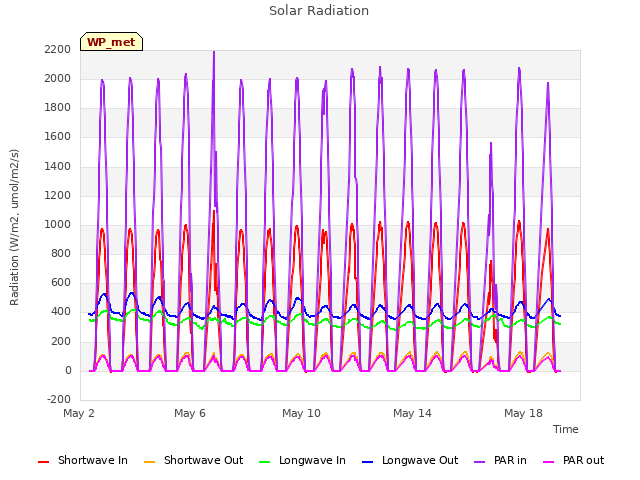Screen dimensions: 640x480
Task: Click the purple PAR in legend swatch
Action: tap(480, 462)
